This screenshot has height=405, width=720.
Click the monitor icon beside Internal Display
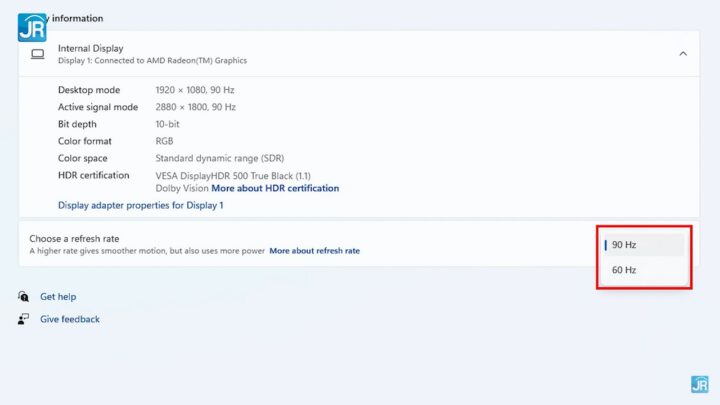coord(38,54)
